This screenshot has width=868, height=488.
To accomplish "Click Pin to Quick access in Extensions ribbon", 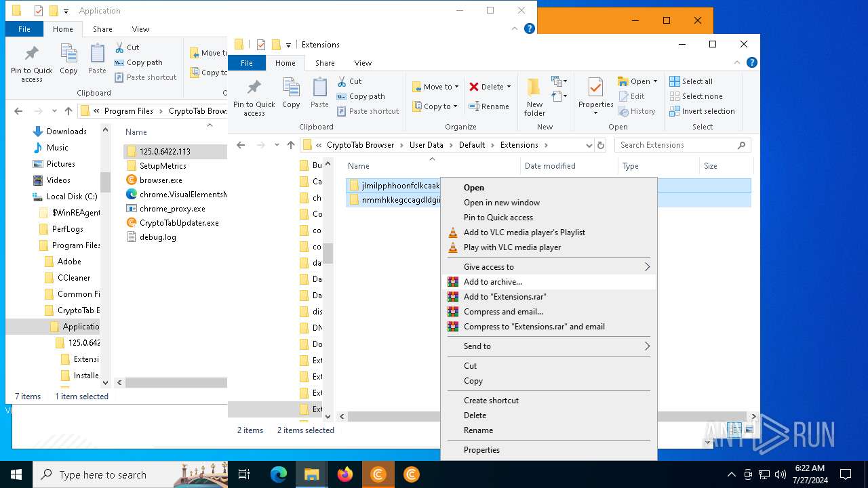I will 254,98.
